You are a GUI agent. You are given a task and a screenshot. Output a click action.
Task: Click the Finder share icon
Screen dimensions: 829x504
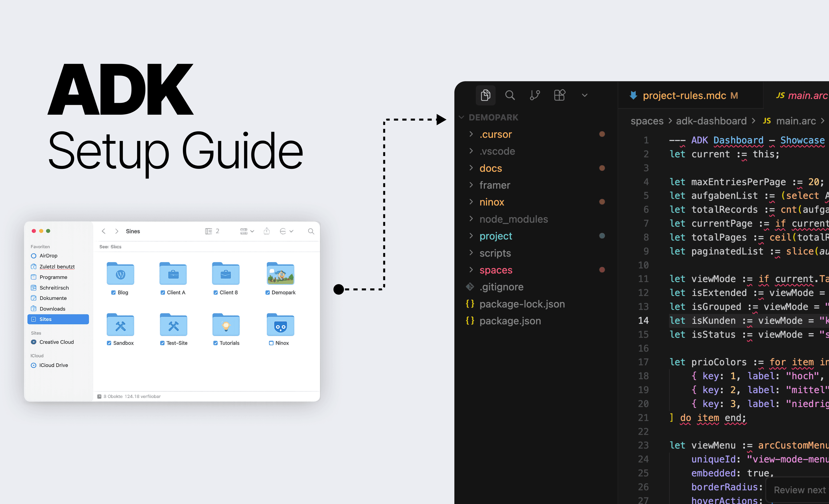pyautogui.click(x=267, y=231)
